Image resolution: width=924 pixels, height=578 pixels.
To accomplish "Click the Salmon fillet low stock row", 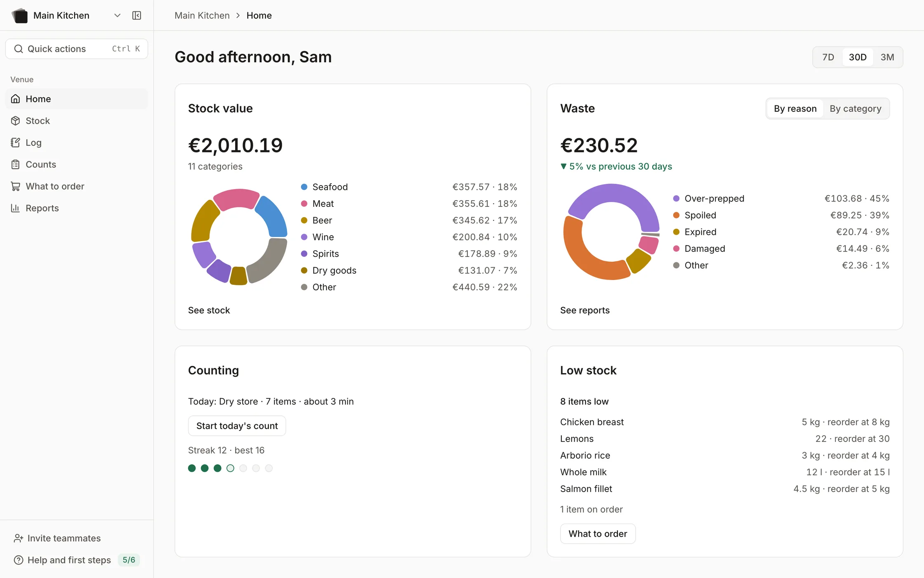I will click(x=725, y=489).
